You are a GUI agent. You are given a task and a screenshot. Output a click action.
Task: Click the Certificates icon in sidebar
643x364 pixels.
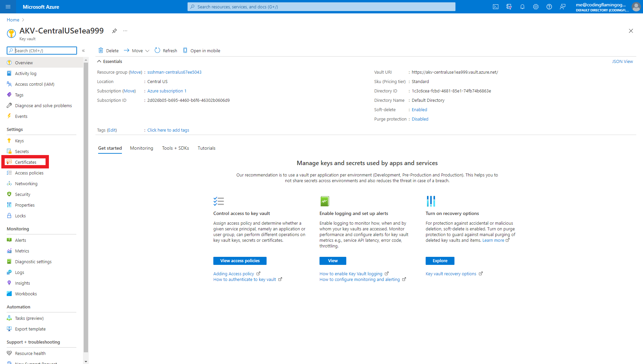tap(9, 162)
